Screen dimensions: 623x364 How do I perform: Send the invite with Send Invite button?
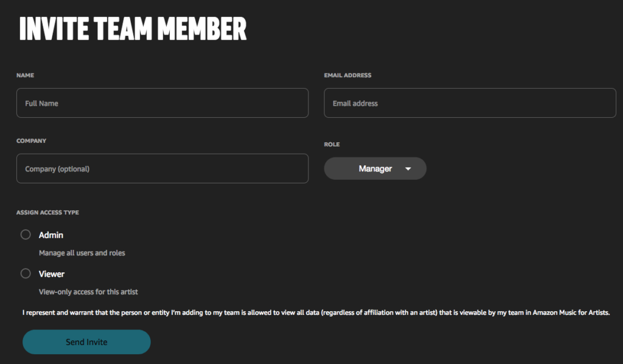[86, 342]
